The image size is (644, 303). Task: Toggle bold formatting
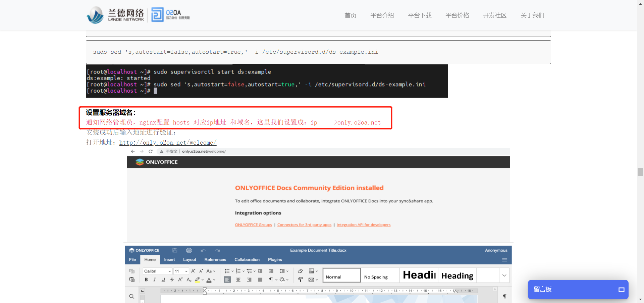click(146, 280)
